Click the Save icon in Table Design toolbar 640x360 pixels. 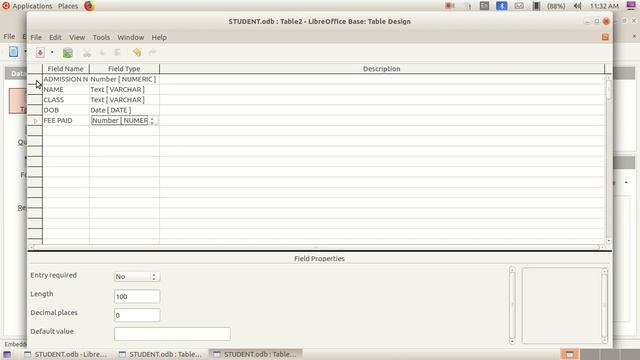40,53
